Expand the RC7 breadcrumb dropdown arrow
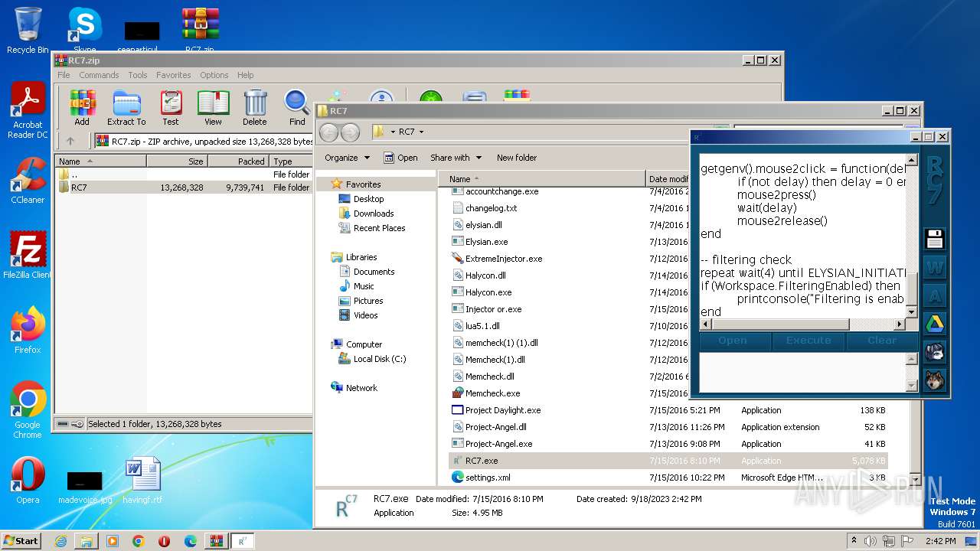The image size is (980, 551). [421, 132]
